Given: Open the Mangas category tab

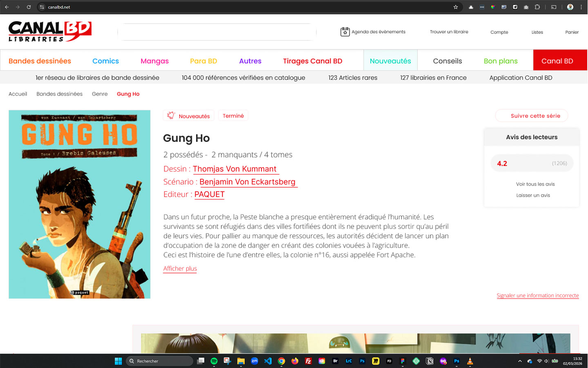Looking at the screenshot, I should [x=154, y=61].
